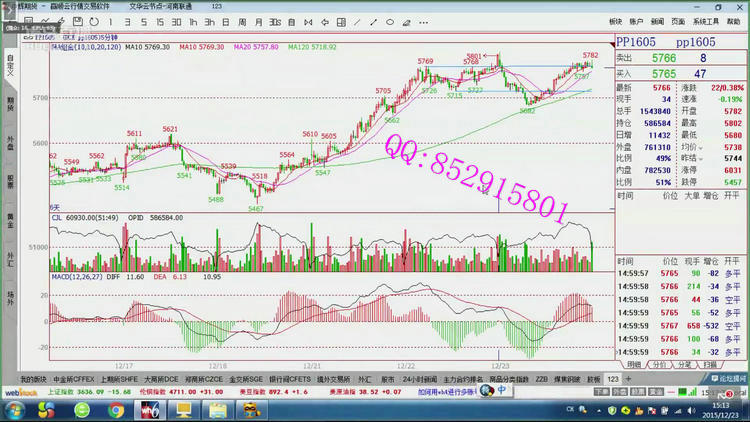This screenshot has height=422, width=750.
Task: Open the 系统工具 menu
Action: click(706, 20)
